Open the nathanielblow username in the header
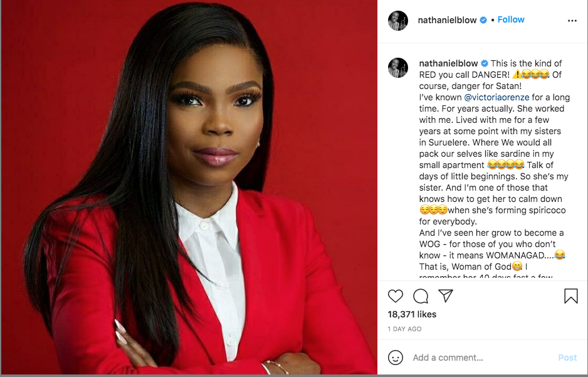588x377 pixels. click(x=447, y=20)
